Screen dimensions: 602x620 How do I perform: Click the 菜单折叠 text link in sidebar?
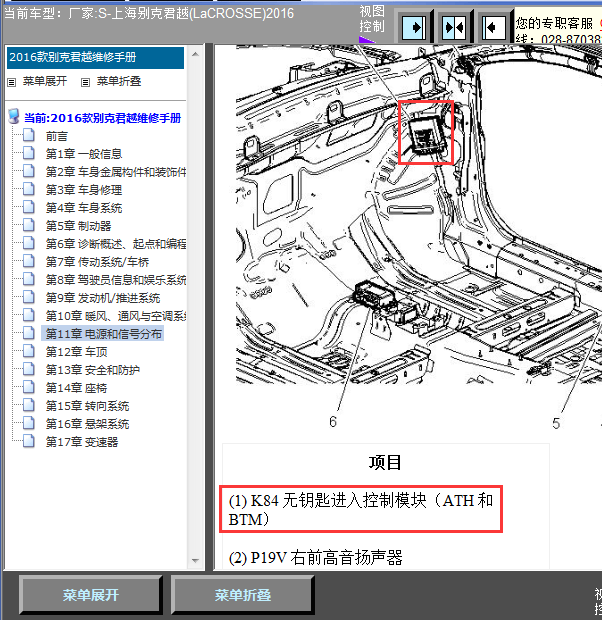119,81
